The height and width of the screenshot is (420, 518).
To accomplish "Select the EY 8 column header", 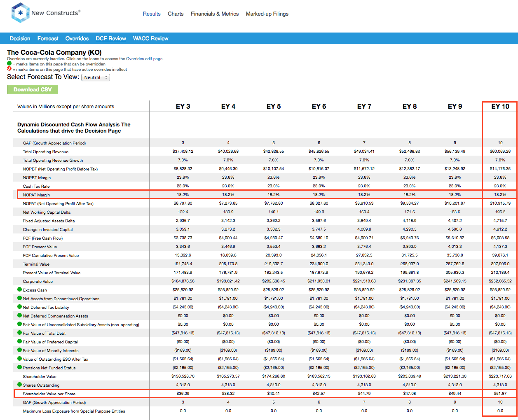I will (x=410, y=106).
